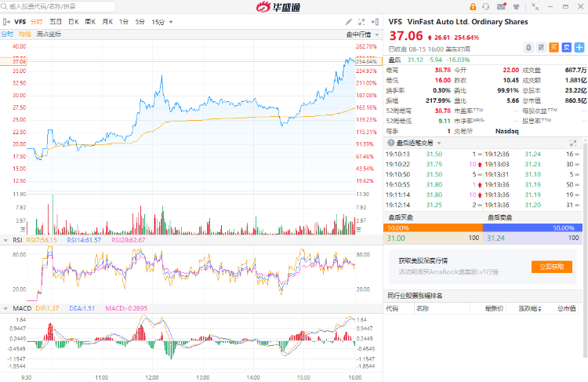Image resolution: width=588 pixels, height=382 pixels.
Task: Click the Nasdaq exchange label
Action: 507,131
